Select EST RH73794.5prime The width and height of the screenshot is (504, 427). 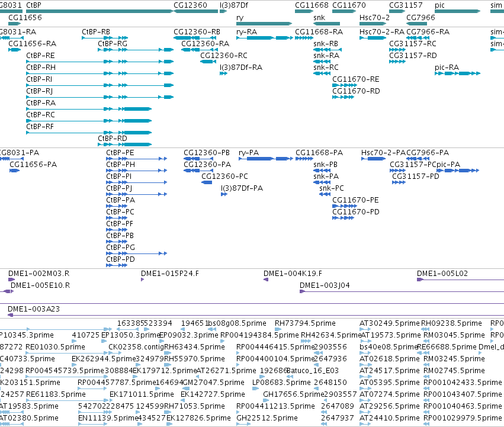click(305, 323)
